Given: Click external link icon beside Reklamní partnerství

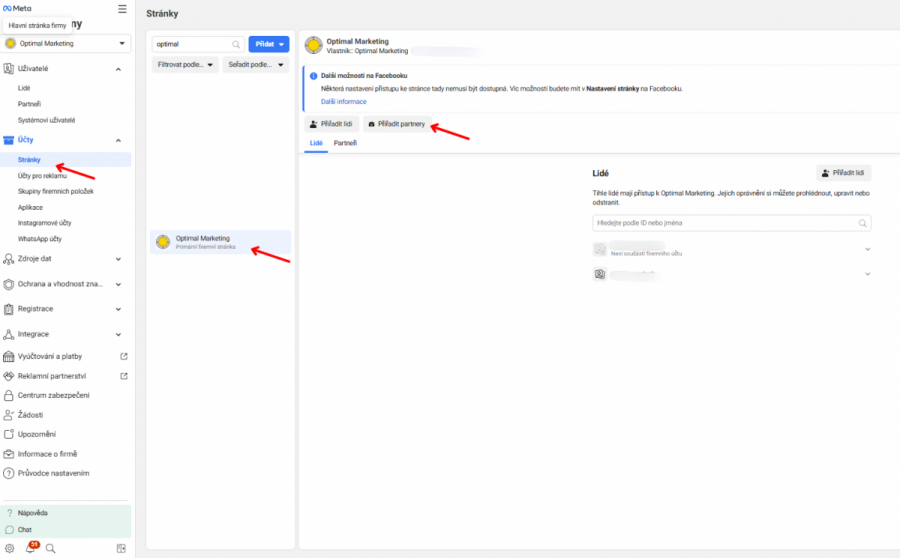Looking at the screenshot, I should coord(123,376).
